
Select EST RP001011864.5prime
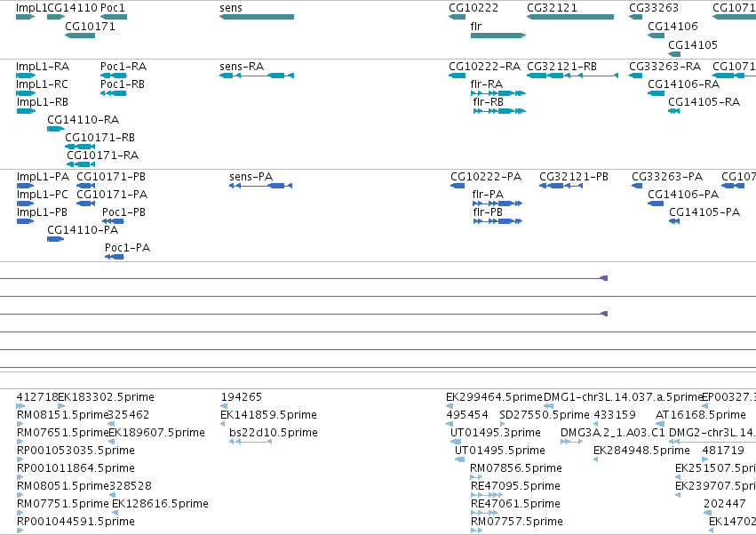76,468
